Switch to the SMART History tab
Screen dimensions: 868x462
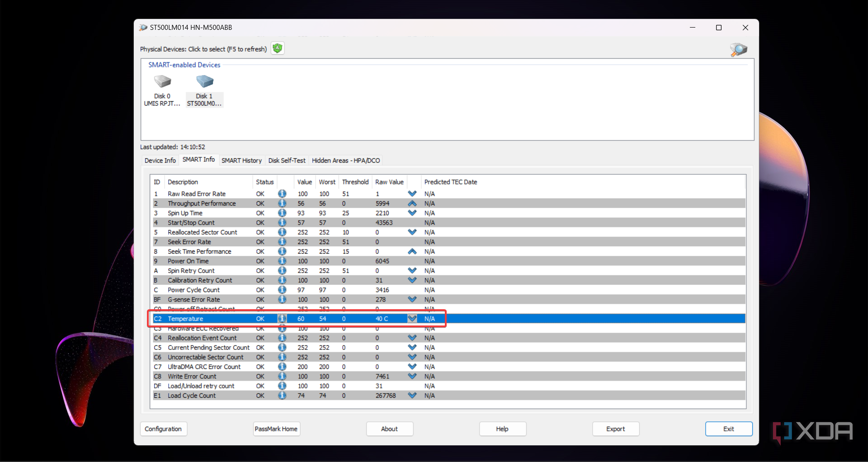point(241,160)
